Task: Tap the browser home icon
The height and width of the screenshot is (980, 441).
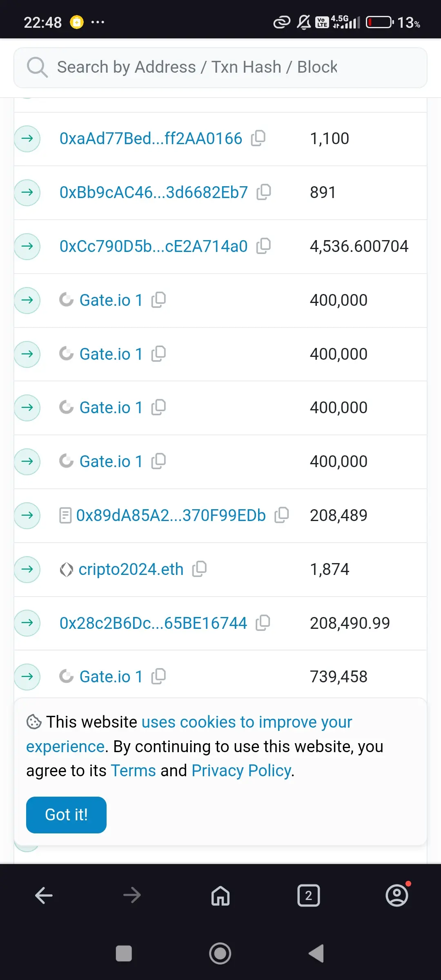Action: coord(220,895)
